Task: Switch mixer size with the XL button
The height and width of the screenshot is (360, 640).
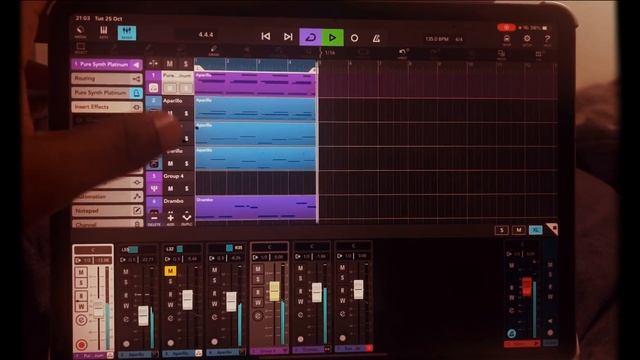Action: [536, 230]
